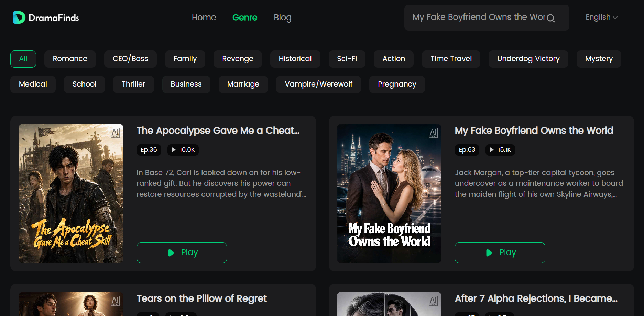Play The Apocalypse Gave Me a Cheat
Viewport: 644px width, 316px height.
click(x=182, y=253)
